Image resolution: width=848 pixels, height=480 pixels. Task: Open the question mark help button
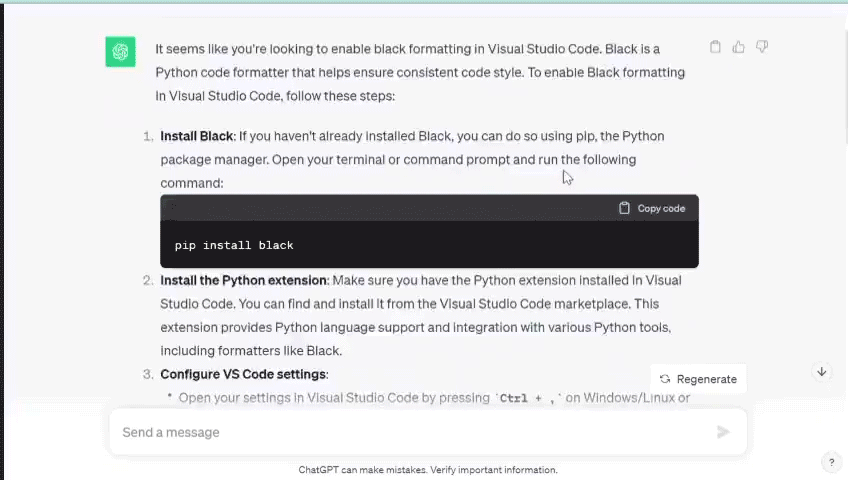coord(832,462)
